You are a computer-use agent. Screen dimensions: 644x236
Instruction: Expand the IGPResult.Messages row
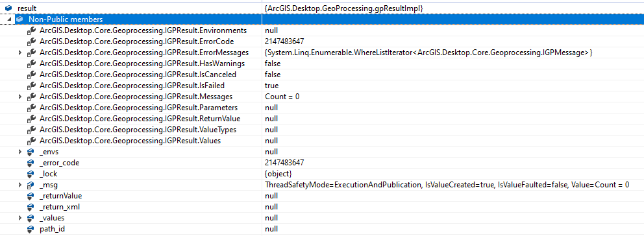[x=19, y=97]
